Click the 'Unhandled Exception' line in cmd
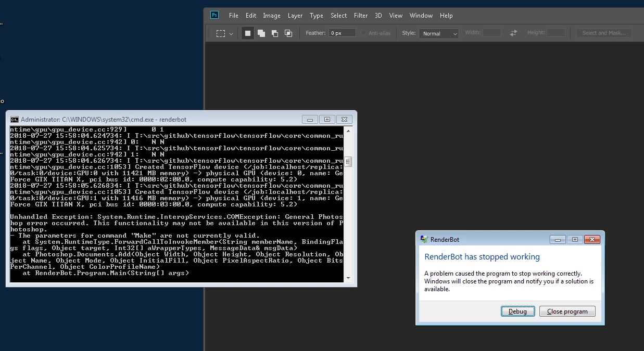Screen dimensions: 644x351 point(177,217)
